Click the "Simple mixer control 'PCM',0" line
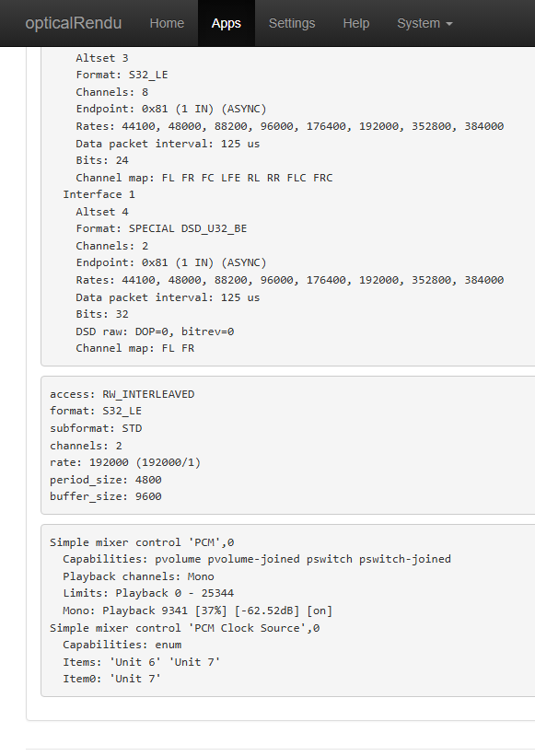This screenshot has height=756, width=535. point(142,542)
